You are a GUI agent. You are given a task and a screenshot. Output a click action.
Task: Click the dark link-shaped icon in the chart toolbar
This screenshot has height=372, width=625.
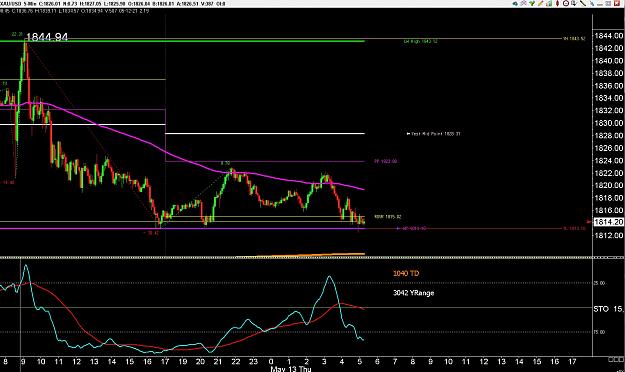pos(515,4)
